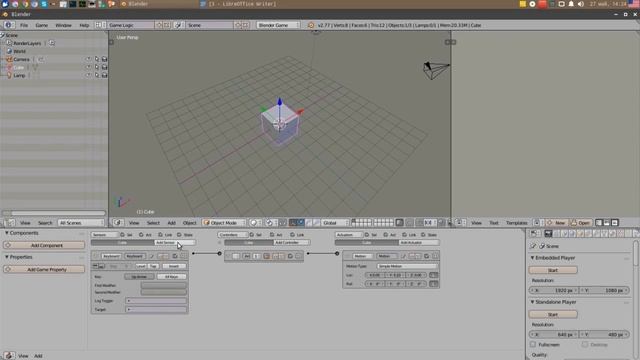Click the World globe icon in outliner
The height and width of the screenshot is (360, 640).
pos(9,51)
